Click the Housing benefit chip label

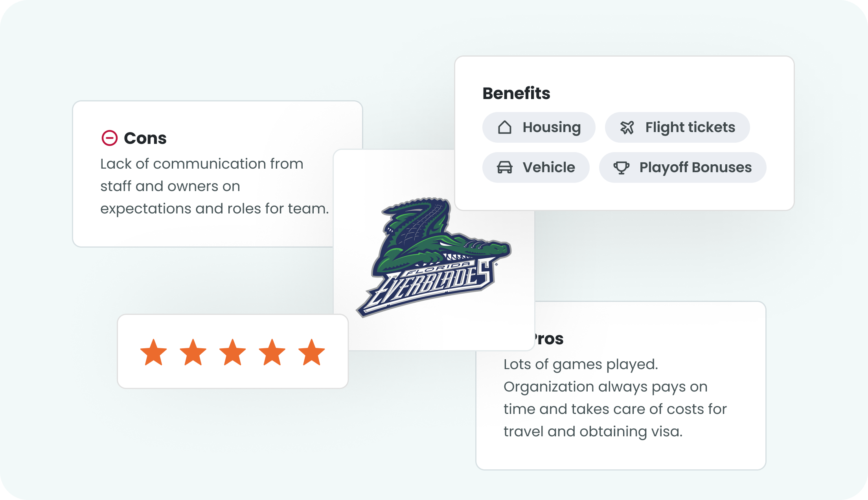(552, 127)
